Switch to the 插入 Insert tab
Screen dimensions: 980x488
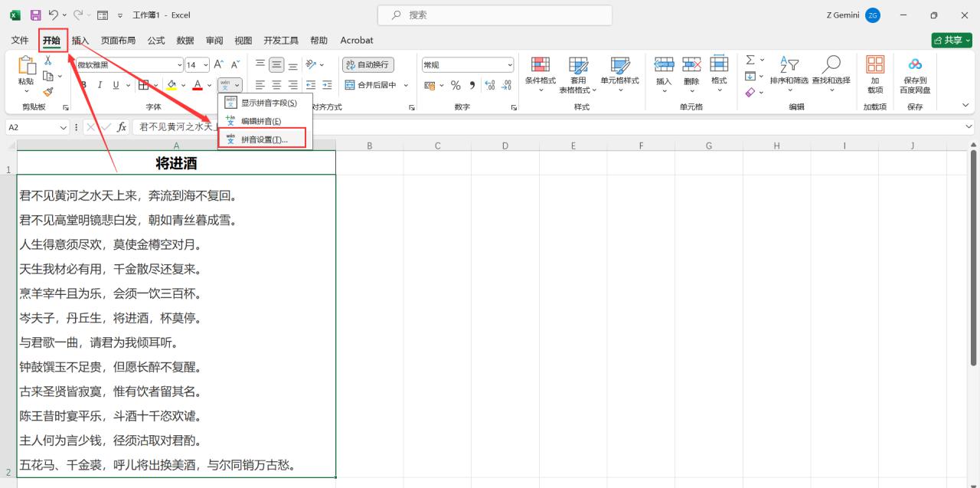80,40
